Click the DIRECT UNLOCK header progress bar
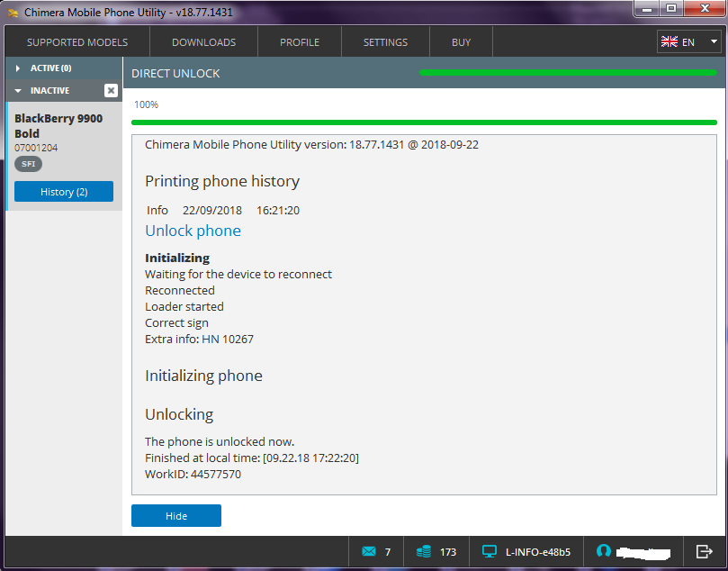Viewport: 728px width, 571px height. [x=568, y=72]
